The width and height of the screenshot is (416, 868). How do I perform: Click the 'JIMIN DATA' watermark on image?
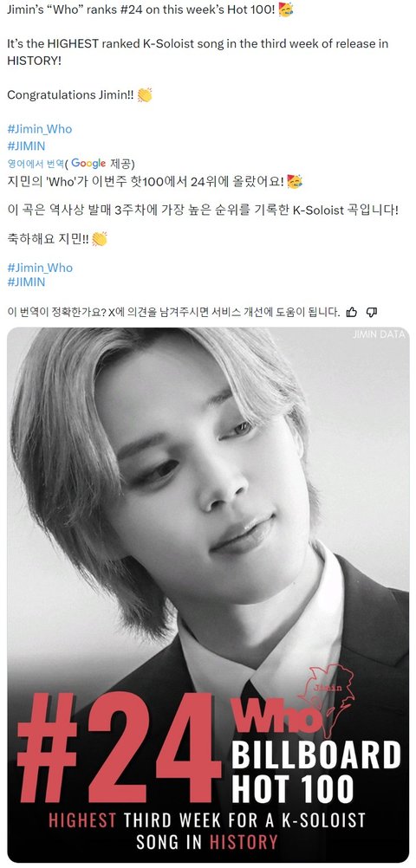pos(379,334)
